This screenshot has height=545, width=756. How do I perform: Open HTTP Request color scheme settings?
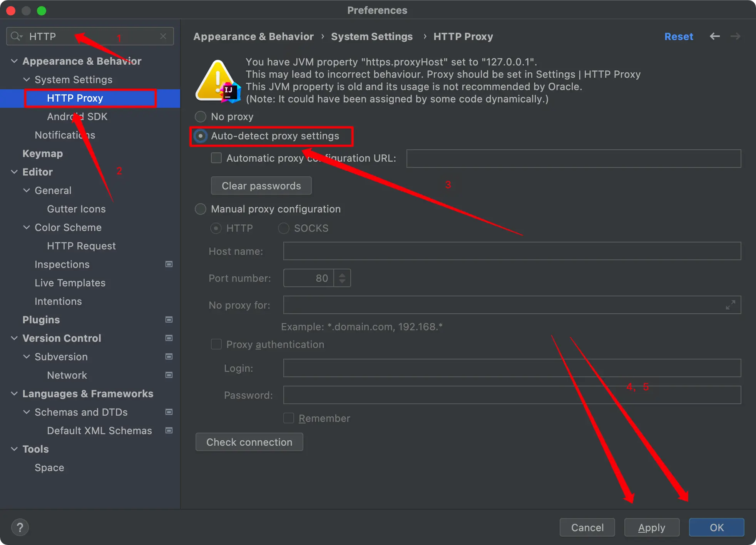pos(81,246)
